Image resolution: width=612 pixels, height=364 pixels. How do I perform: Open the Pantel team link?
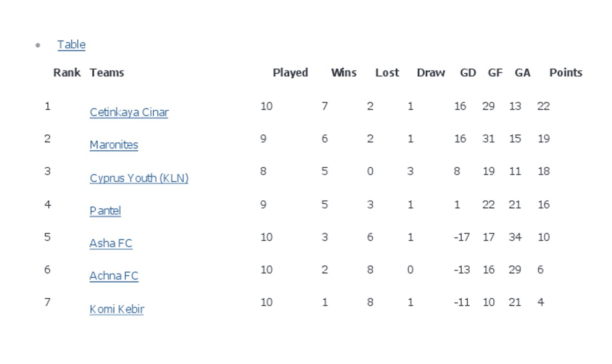point(105,211)
